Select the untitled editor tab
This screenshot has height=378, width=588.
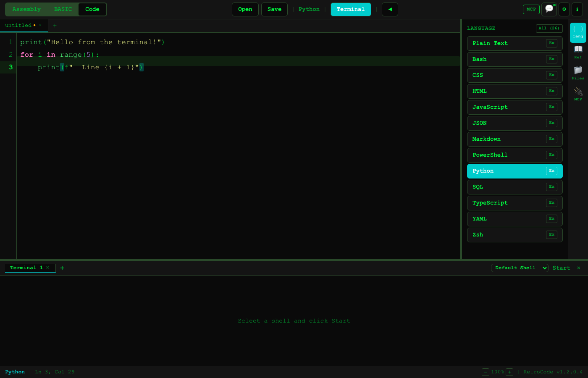[x=18, y=25]
